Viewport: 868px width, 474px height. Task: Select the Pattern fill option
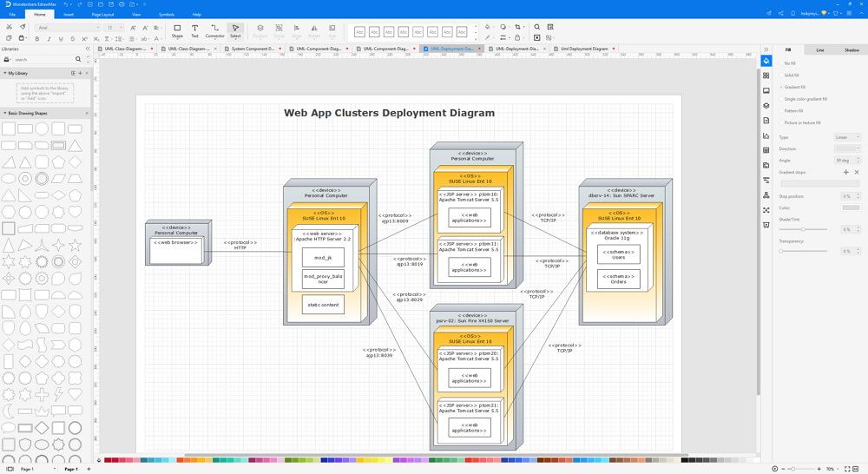coord(792,111)
